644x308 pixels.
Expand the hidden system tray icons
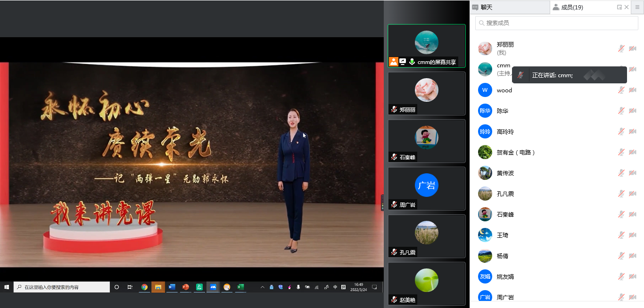pos(263,287)
